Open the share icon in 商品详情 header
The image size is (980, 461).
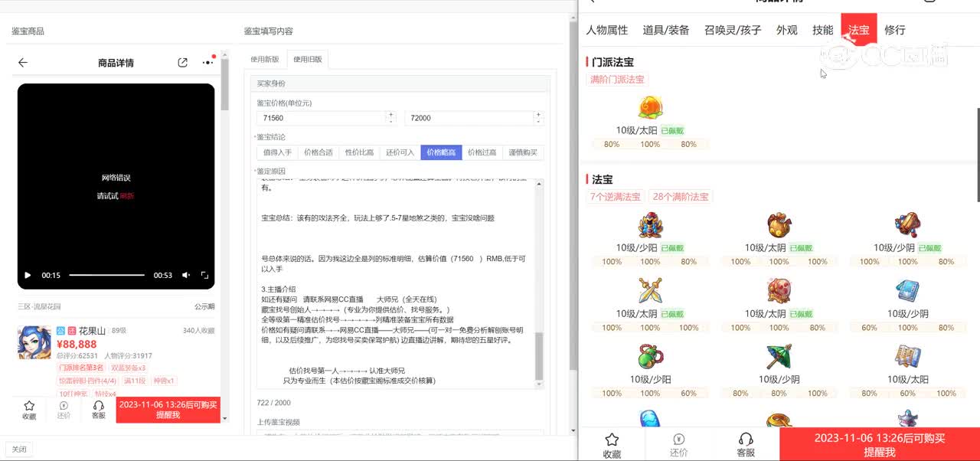pyautogui.click(x=182, y=63)
